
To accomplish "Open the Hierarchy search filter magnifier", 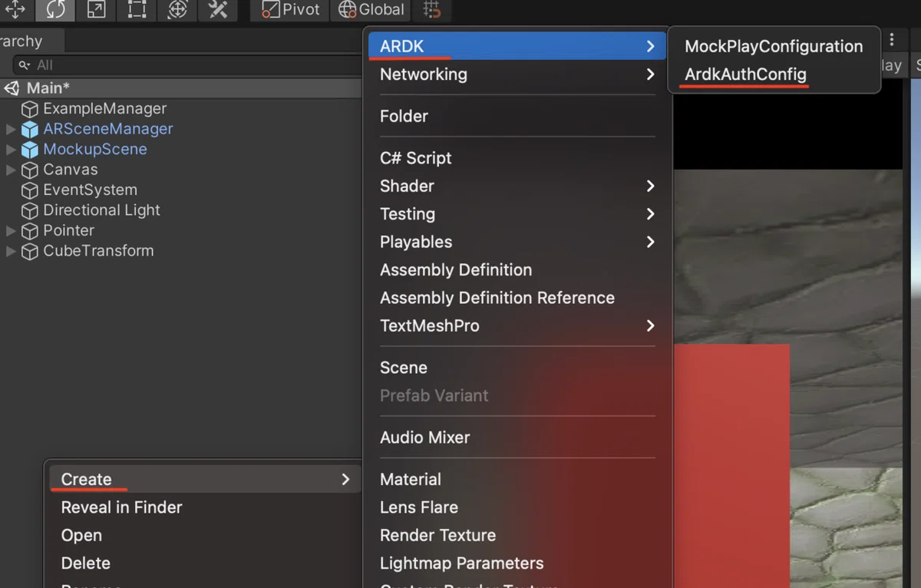I will click(25, 65).
